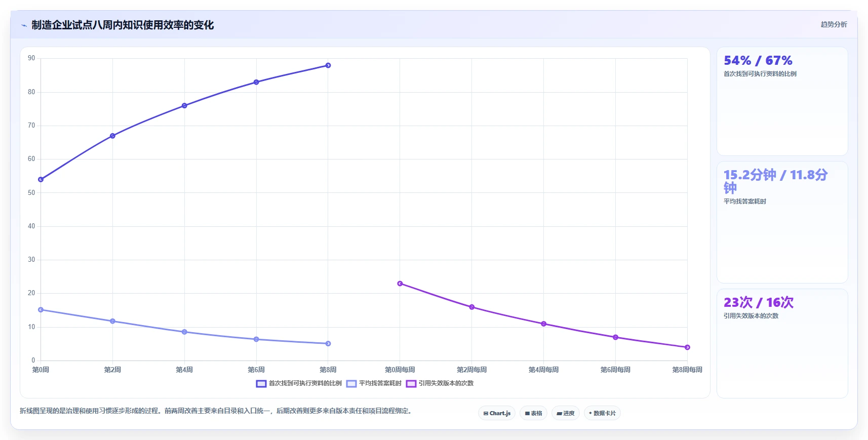Toggle the 引用失效版本的次数 legend entry

pyautogui.click(x=440, y=383)
